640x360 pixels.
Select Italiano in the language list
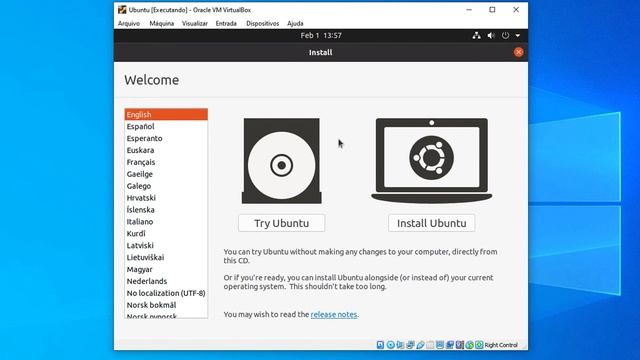166,221
